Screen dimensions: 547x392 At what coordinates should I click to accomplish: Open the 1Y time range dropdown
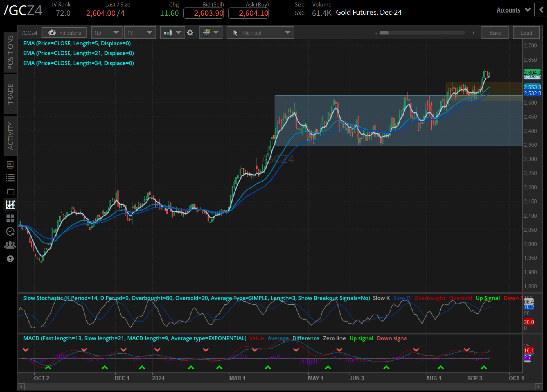pyautogui.click(x=140, y=33)
